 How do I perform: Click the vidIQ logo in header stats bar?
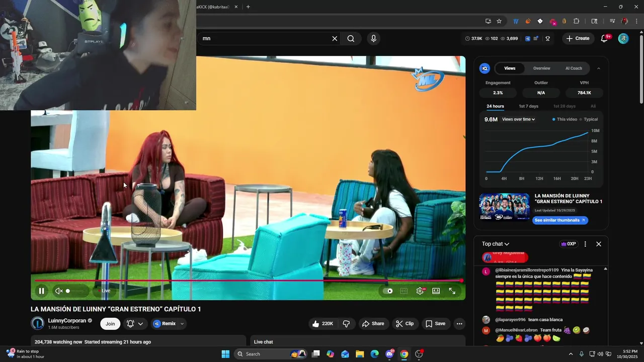click(528, 38)
